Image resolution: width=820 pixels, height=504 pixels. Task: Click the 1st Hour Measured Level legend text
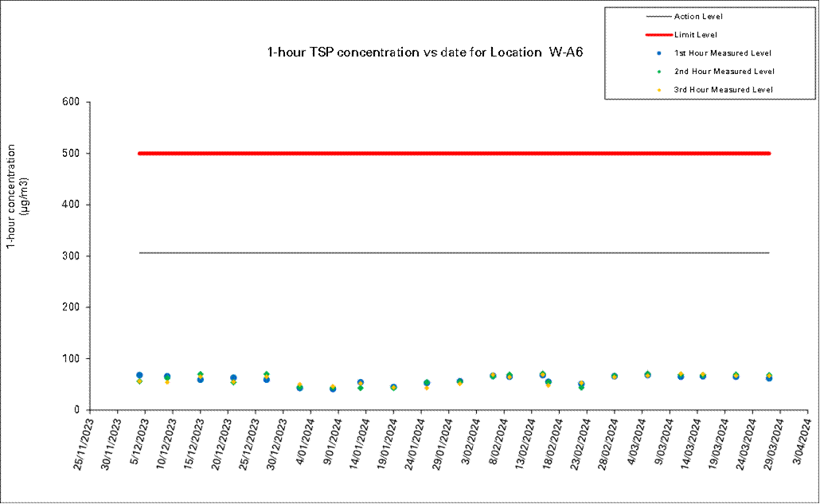pos(723,53)
